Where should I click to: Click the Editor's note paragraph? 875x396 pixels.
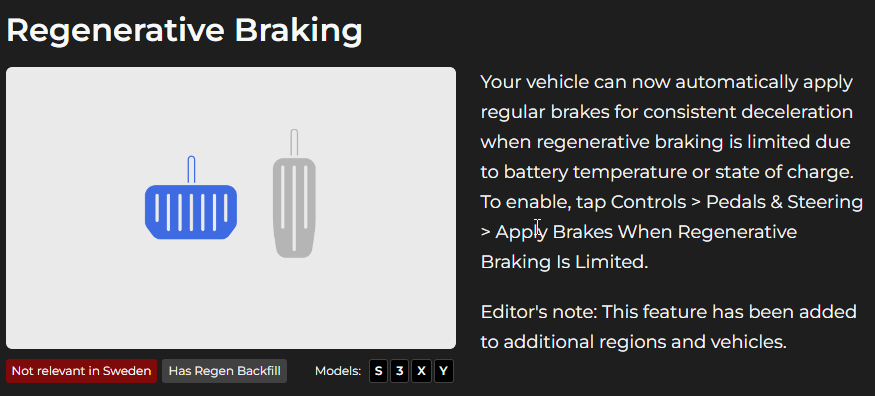(669, 326)
